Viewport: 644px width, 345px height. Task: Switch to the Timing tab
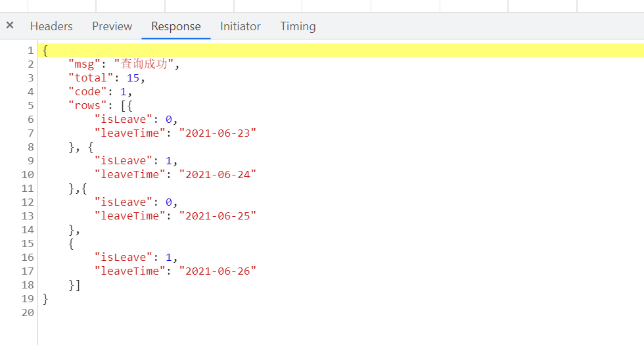pyautogui.click(x=298, y=26)
